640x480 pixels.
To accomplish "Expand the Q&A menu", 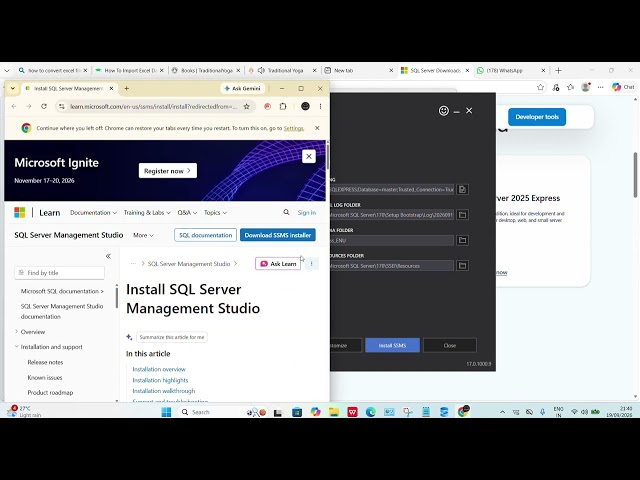I will coord(187,213).
